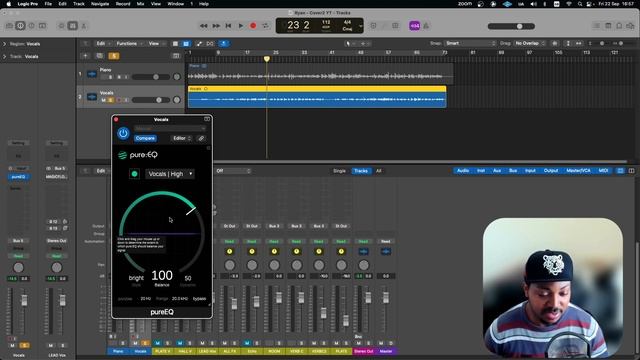This screenshot has width=640, height=360.
Task: Switch mixer view to Single
Action: pyautogui.click(x=339, y=171)
